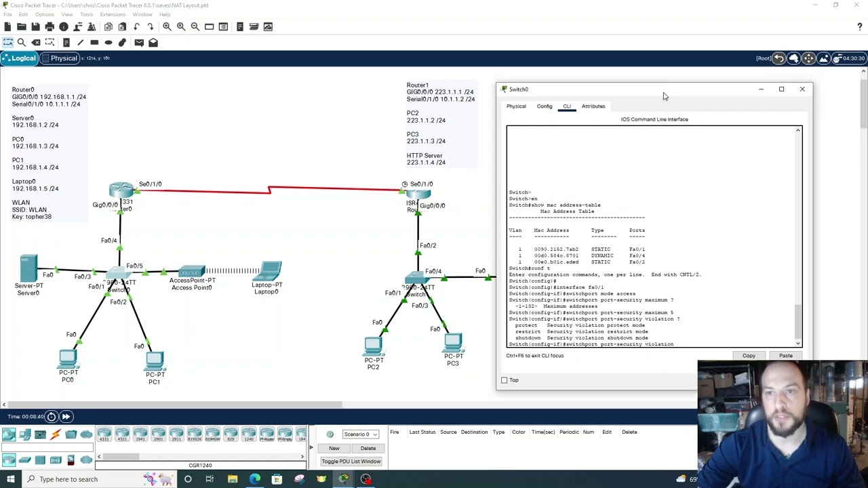Select the Connections lightning bolt category
The image size is (868, 488).
click(x=56, y=434)
